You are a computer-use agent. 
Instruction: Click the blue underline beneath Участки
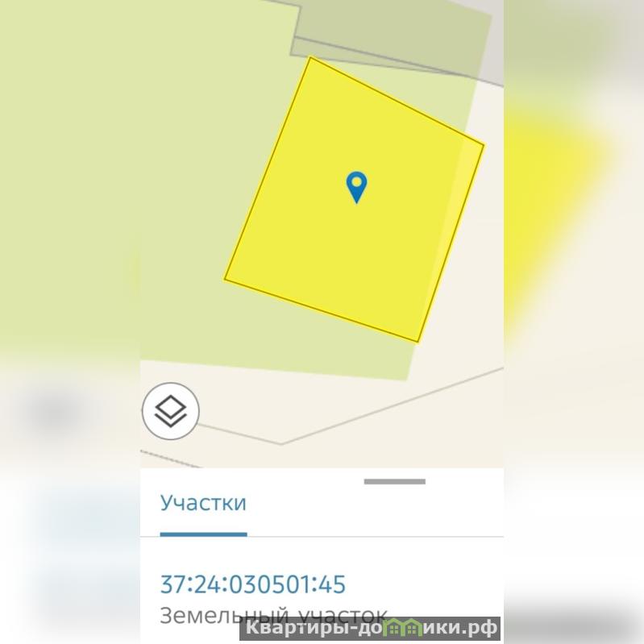pos(203,534)
